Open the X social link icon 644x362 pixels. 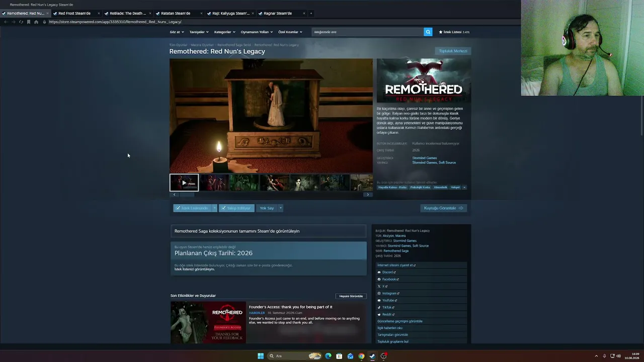point(379,286)
